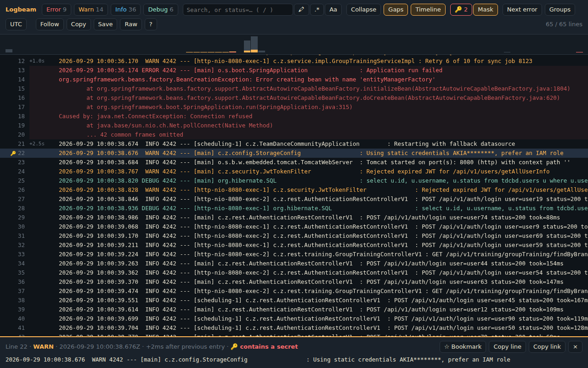This screenshot has height=368, width=588.
Task: Disable secret masking with Mask
Action: [x=486, y=10]
